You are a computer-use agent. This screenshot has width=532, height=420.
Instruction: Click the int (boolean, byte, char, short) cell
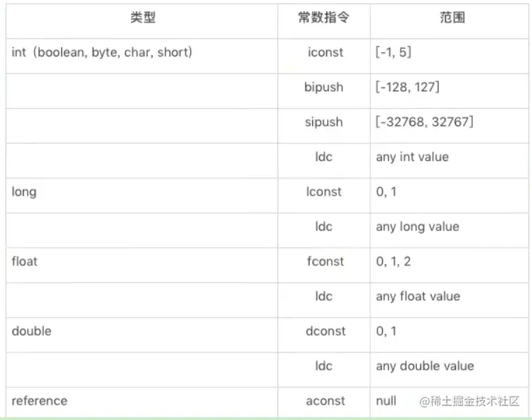[x=102, y=52]
